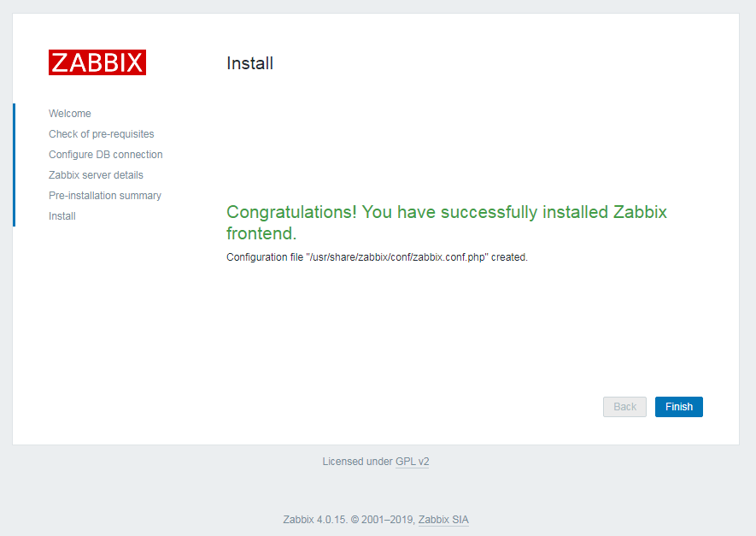The height and width of the screenshot is (536, 756).
Task: Open the Check of pre-requisites step
Action: [101, 133]
